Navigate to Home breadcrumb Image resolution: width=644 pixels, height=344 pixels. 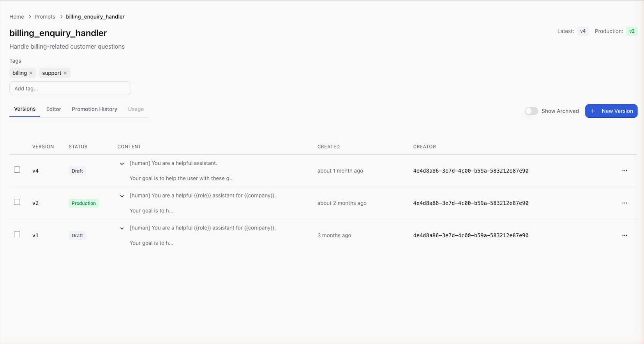pyautogui.click(x=17, y=17)
